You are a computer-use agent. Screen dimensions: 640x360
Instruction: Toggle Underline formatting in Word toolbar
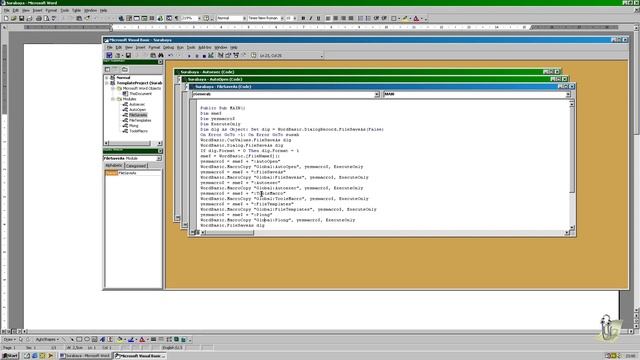click(318, 18)
